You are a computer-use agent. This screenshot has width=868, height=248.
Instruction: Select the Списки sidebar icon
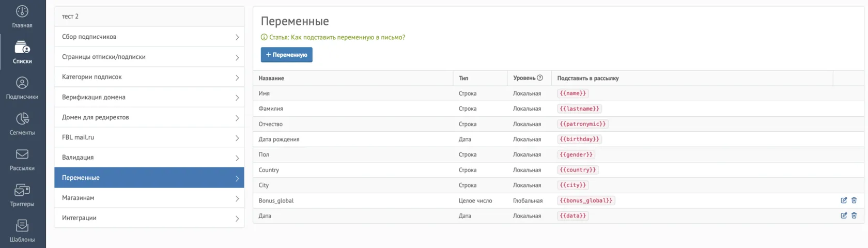[22, 48]
